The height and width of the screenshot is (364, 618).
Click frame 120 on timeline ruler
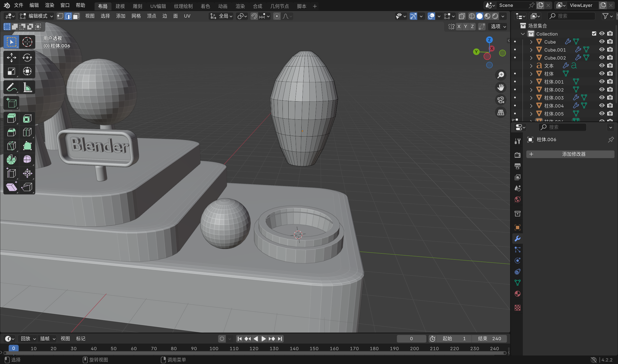point(254,349)
